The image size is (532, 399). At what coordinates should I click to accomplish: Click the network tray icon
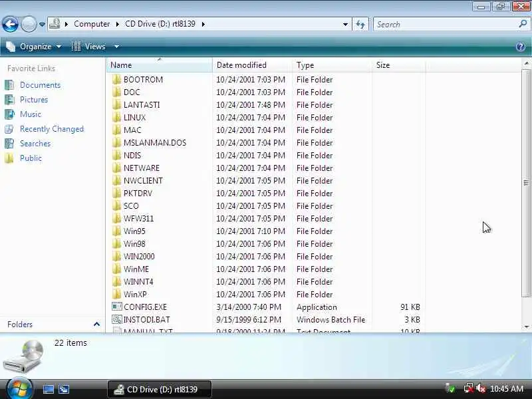click(x=469, y=388)
